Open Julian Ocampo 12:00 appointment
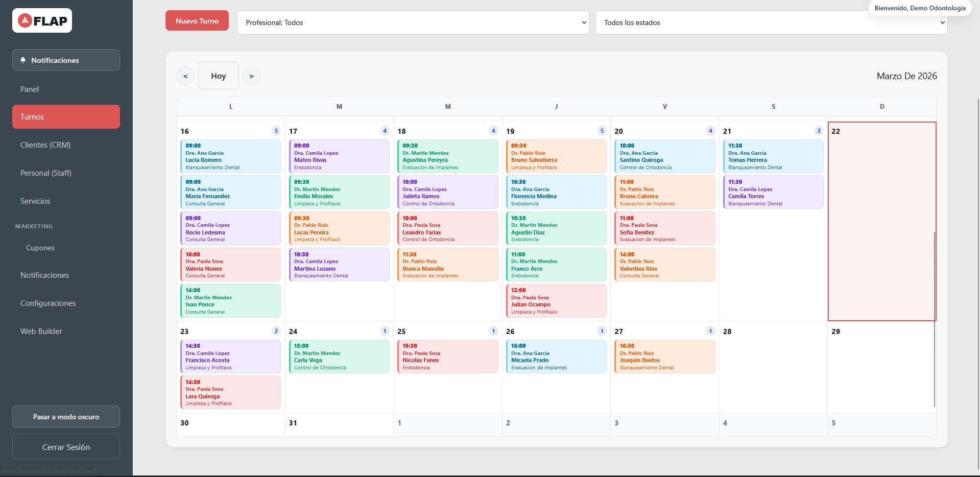Viewport: 980px width, 477px height. click(x=556, y=301)
